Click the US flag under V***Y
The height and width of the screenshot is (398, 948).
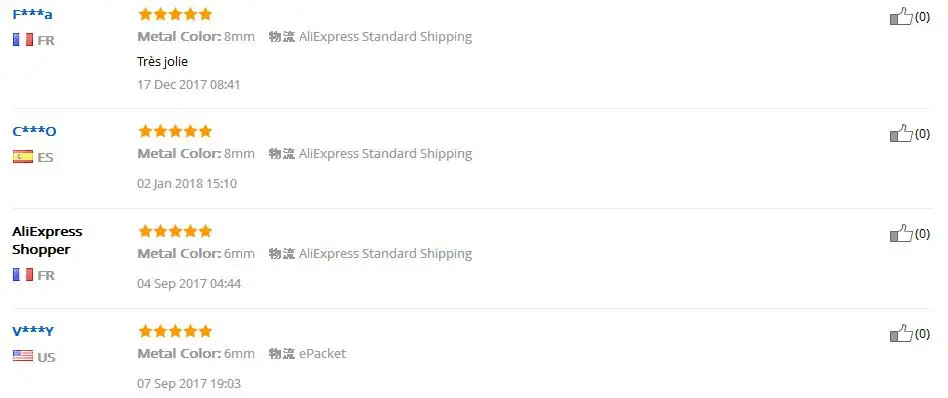pos(23,356)
